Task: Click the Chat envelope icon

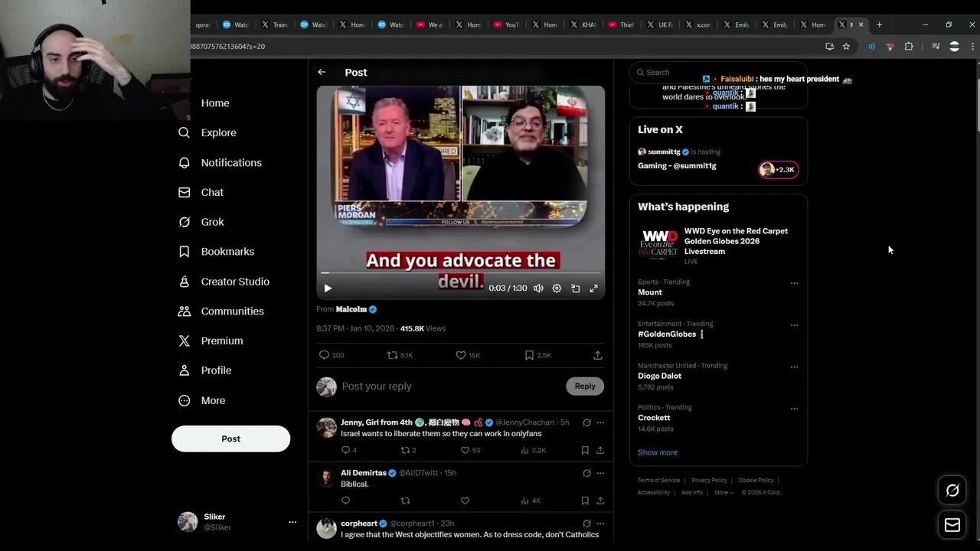Action: pos(184,192)
